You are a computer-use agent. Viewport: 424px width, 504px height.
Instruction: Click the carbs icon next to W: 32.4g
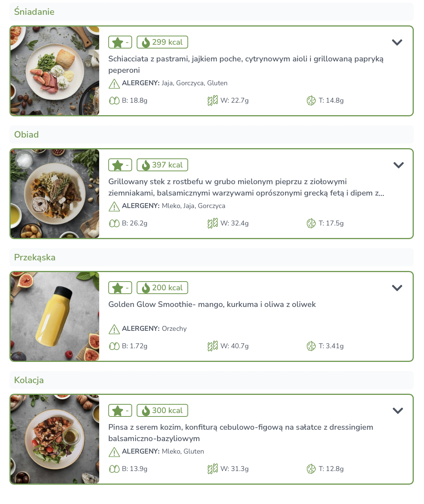coord(212,223)
